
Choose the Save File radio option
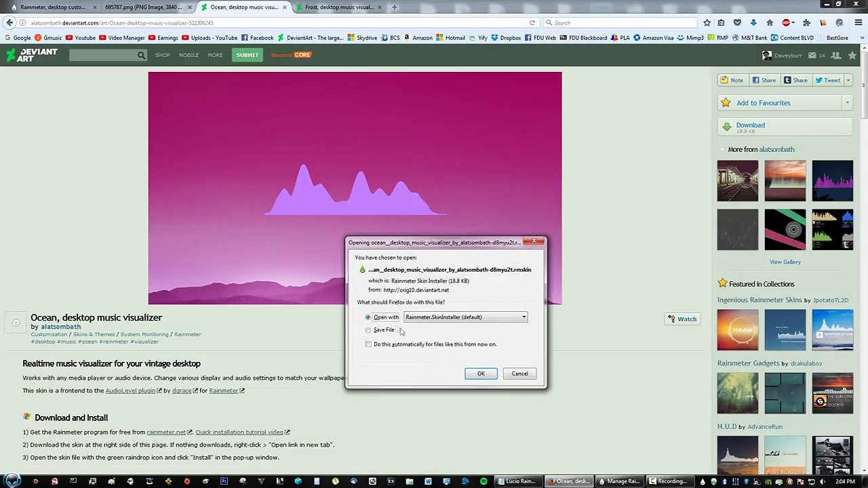point(368,330)
